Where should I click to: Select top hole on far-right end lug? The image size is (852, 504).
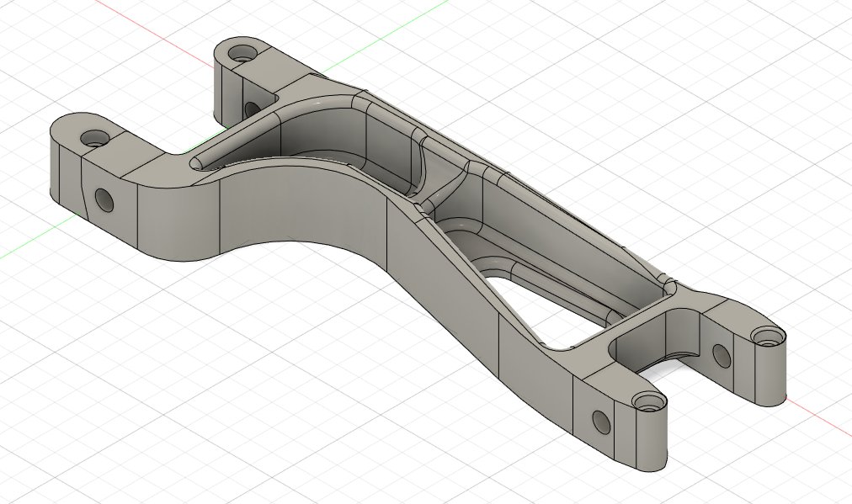click(x=767, y=337)
